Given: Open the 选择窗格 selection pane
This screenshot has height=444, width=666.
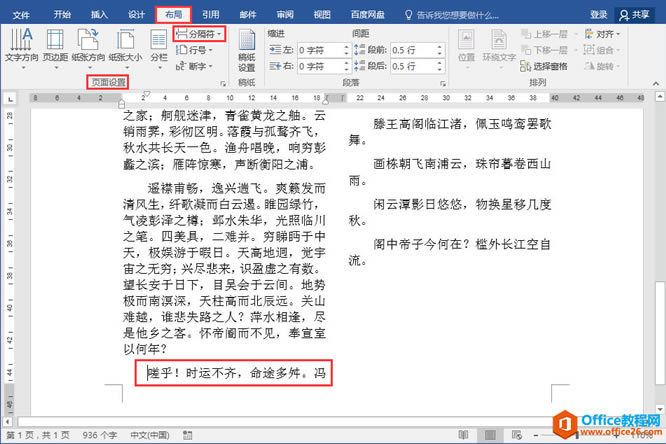Looking at the screenshot, I should coord(544,66).
